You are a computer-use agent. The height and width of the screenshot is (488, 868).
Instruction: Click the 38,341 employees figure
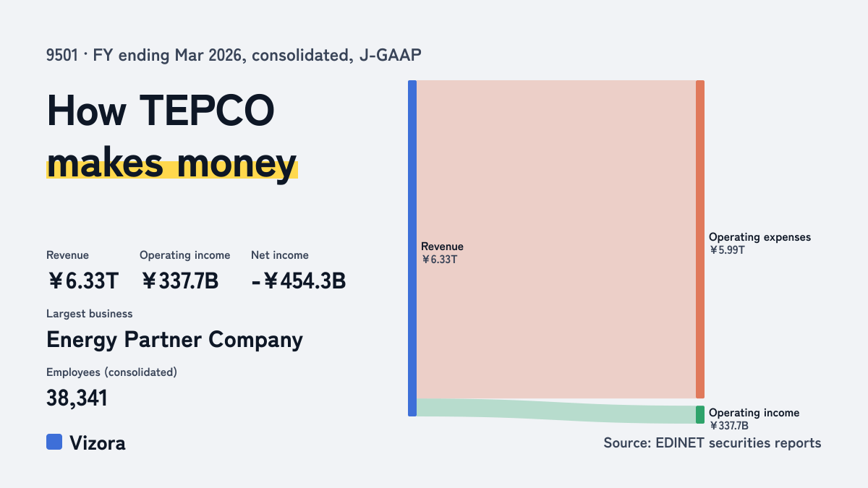click(x=77, y=398)
